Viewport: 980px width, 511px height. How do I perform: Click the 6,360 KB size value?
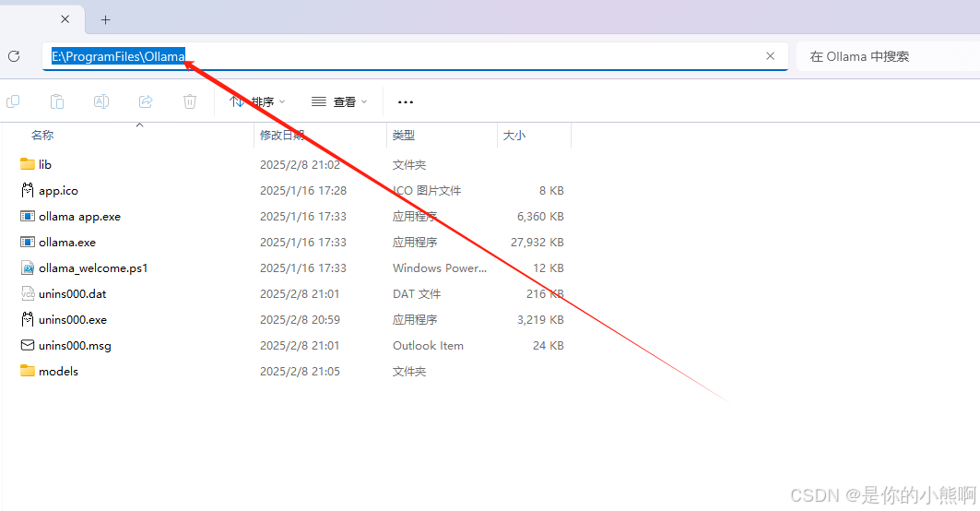(540, 217)
